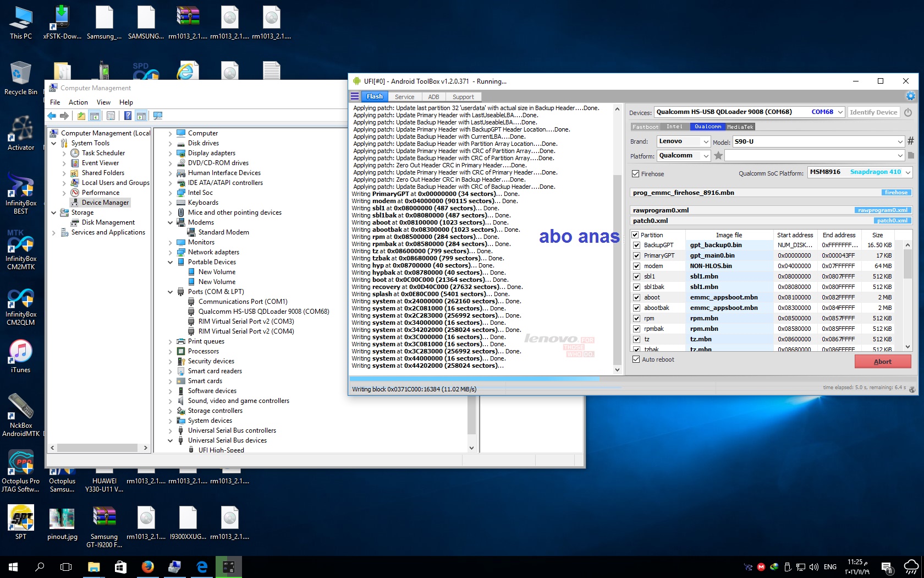Click the Windows Start button
The height and width of the screenshot is (578, 924).
coord(13,566)
